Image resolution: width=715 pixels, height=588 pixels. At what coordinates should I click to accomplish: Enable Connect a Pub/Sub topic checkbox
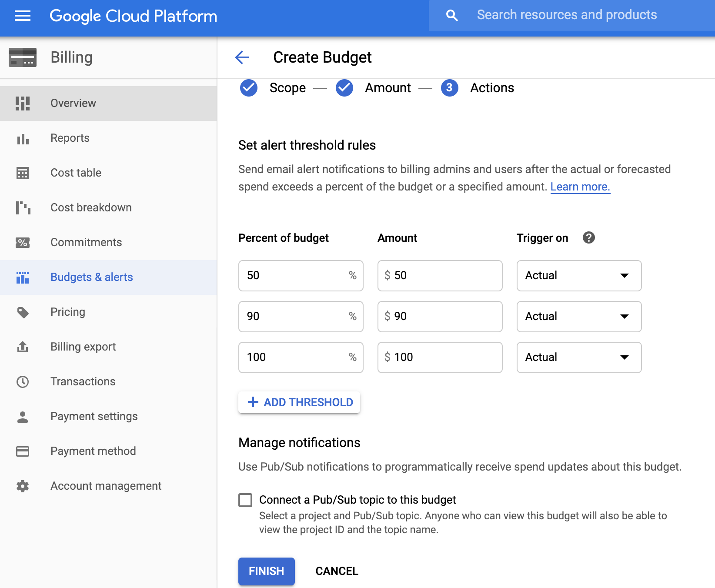245,500
